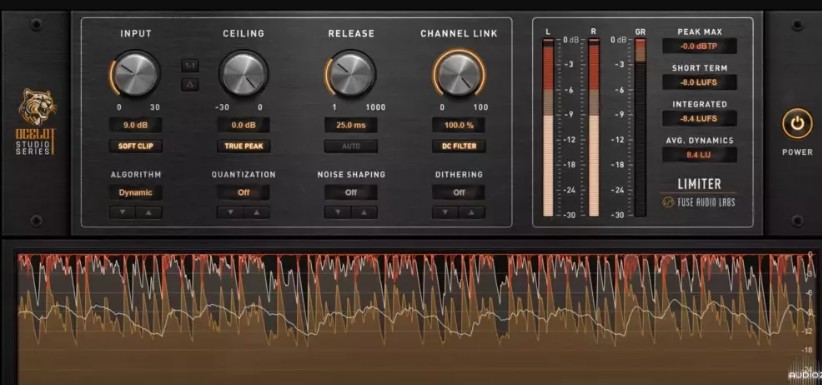Open the Dithering Off selector
Viewport: 822px width, 385px height.
[459, 192]
